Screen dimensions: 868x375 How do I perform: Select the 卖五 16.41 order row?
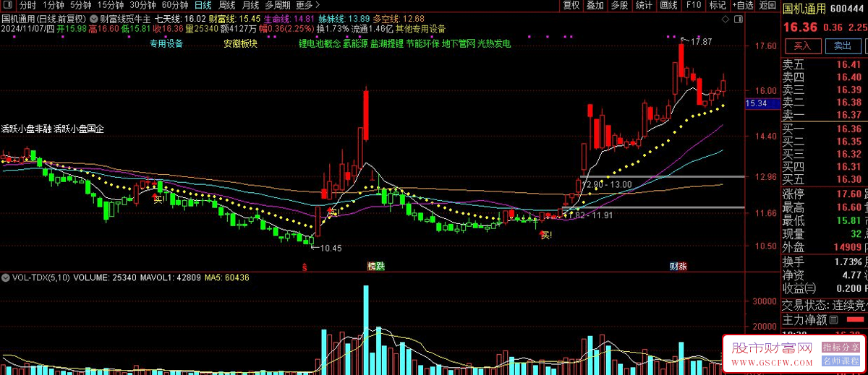click(825, 64)
